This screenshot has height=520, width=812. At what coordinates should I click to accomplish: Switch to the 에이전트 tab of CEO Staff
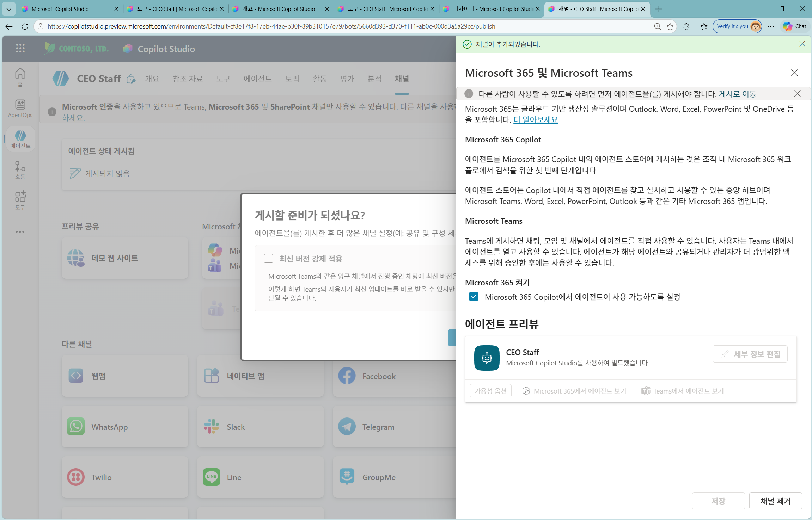pos(258,79)
